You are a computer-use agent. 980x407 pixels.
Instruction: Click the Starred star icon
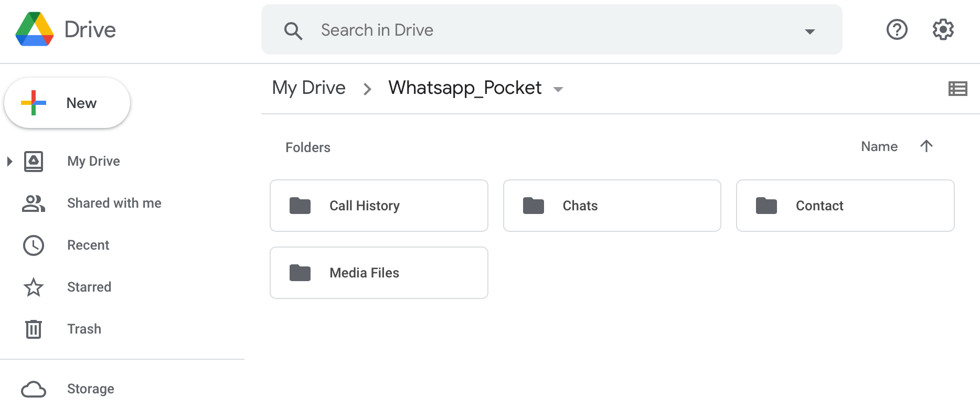(34, 287)
